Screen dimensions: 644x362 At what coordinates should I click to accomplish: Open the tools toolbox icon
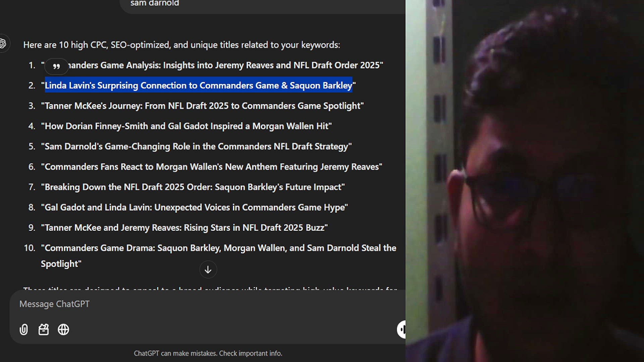tap(44, 329)
